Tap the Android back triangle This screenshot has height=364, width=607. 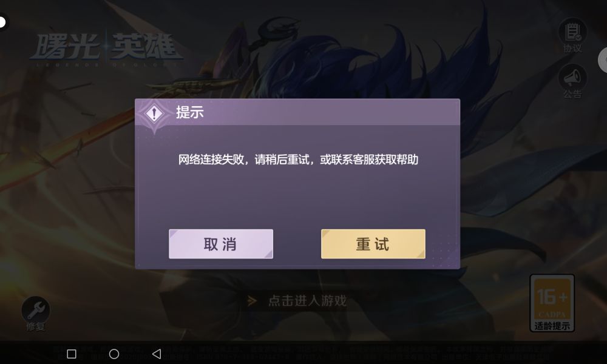pos(157,354)
